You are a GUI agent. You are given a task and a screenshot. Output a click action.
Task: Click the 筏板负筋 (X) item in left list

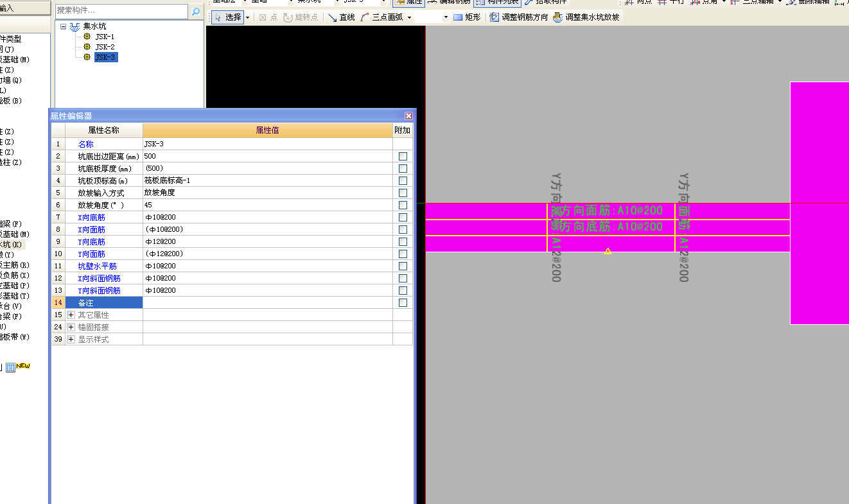pyautogui.click(x=15, y=275)
